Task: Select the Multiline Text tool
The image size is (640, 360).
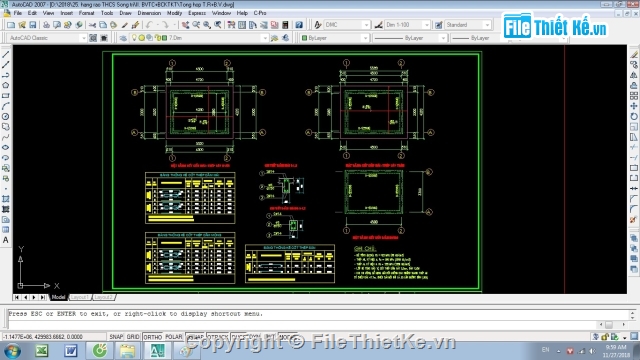Action: pyautogui.click(x=6, y=240)
